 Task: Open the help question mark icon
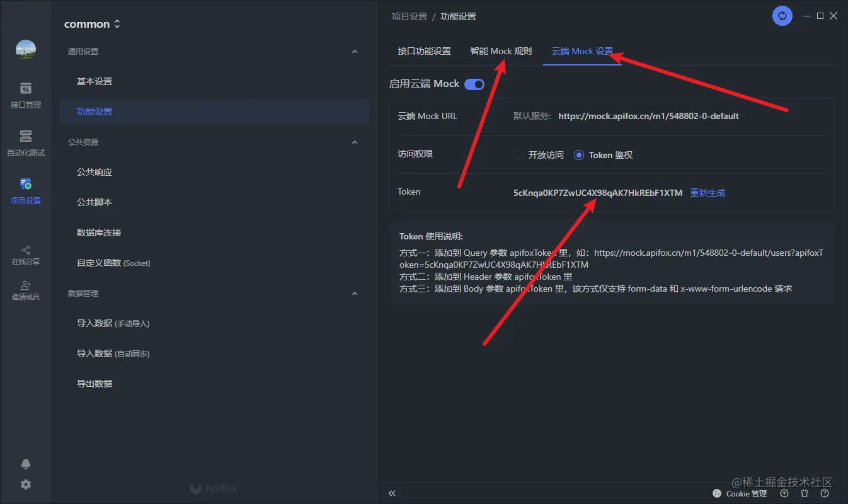(825, 493)
